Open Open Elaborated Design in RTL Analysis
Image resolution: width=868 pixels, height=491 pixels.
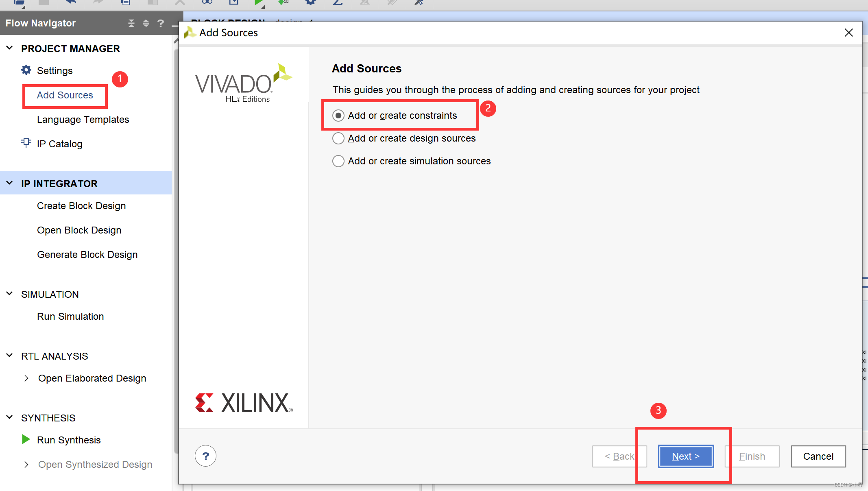point(92,378)
